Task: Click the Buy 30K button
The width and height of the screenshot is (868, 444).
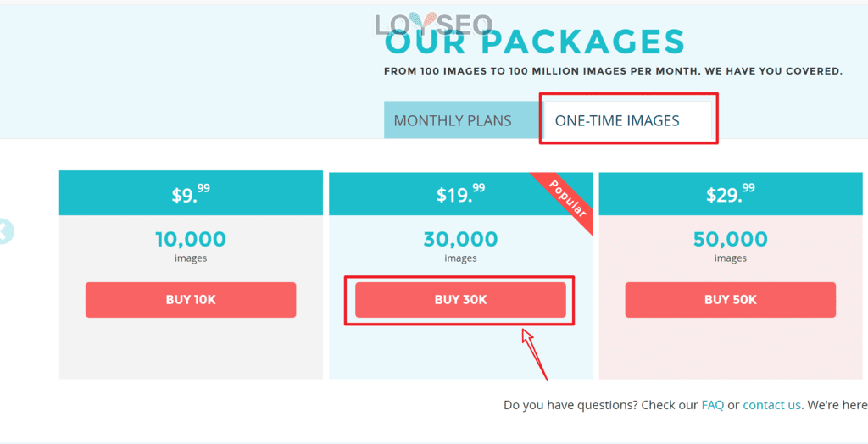Action: [460, 299]
